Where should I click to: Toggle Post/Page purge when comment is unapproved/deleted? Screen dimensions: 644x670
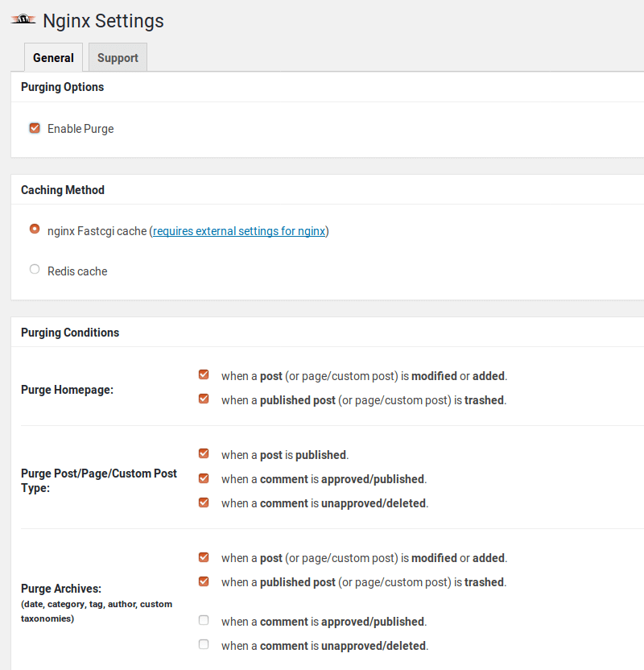204,502
